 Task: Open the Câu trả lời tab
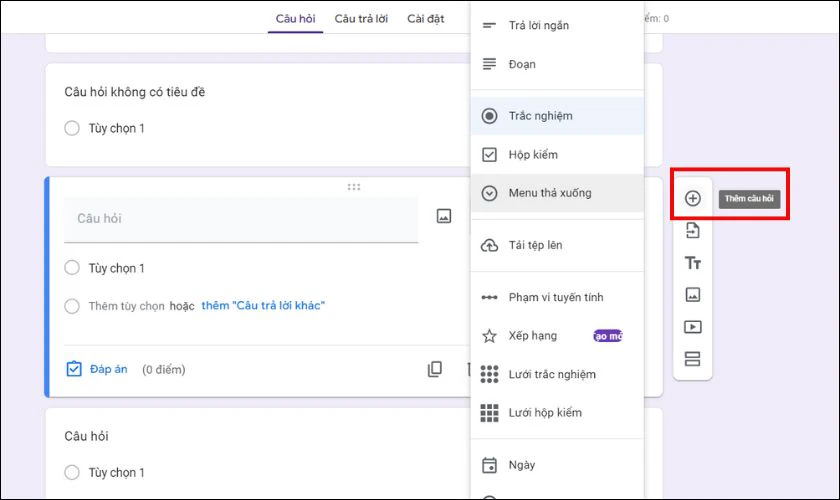(361, 19)
